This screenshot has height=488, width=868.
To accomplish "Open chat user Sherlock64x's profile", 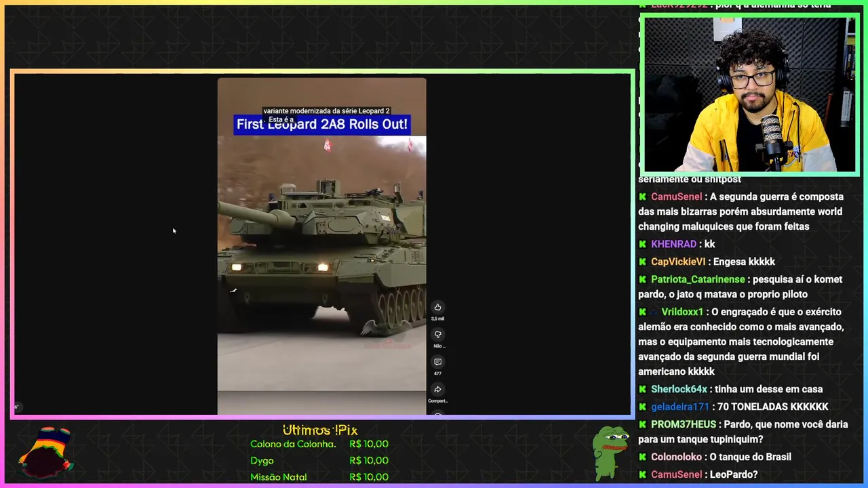I will click(x=679, y=389).
